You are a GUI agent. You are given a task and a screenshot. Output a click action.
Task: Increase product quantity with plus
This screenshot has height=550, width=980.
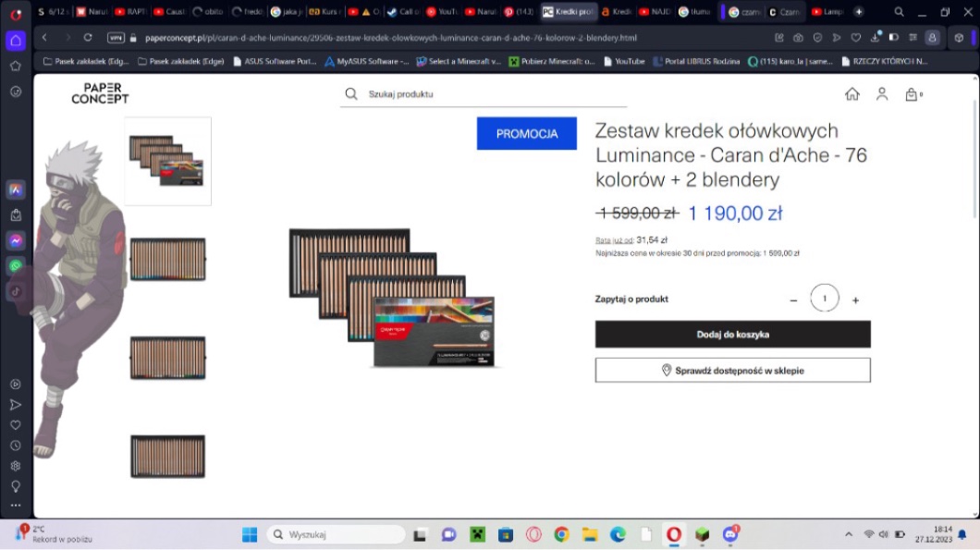coord(855,300)
